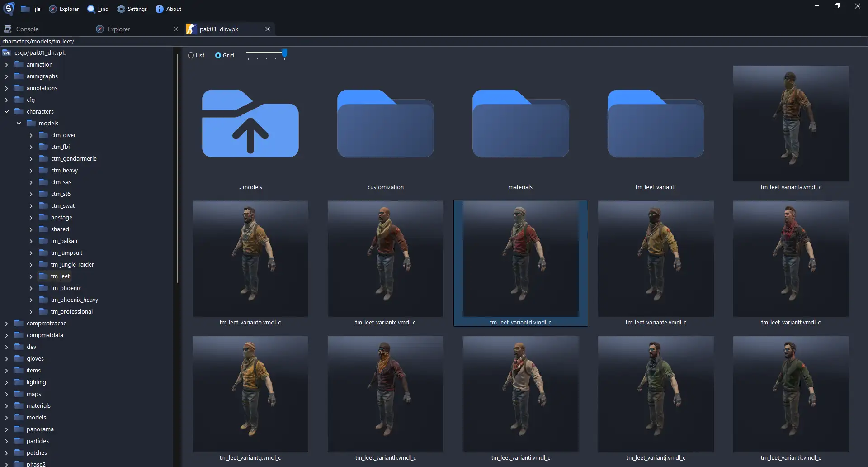Open the customization folder icon
This screenshot has width=868, height=467.
coord(385,124)
